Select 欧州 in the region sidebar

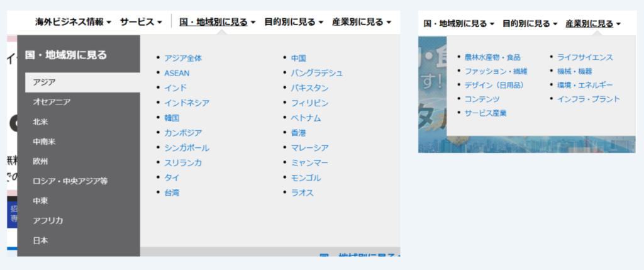coord(40,161)
